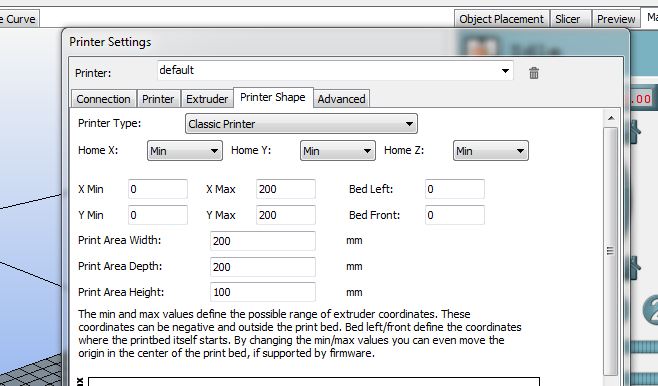Click the Print Area Width field
Viewport: 658px width, 386px height.
coord(263,241)
